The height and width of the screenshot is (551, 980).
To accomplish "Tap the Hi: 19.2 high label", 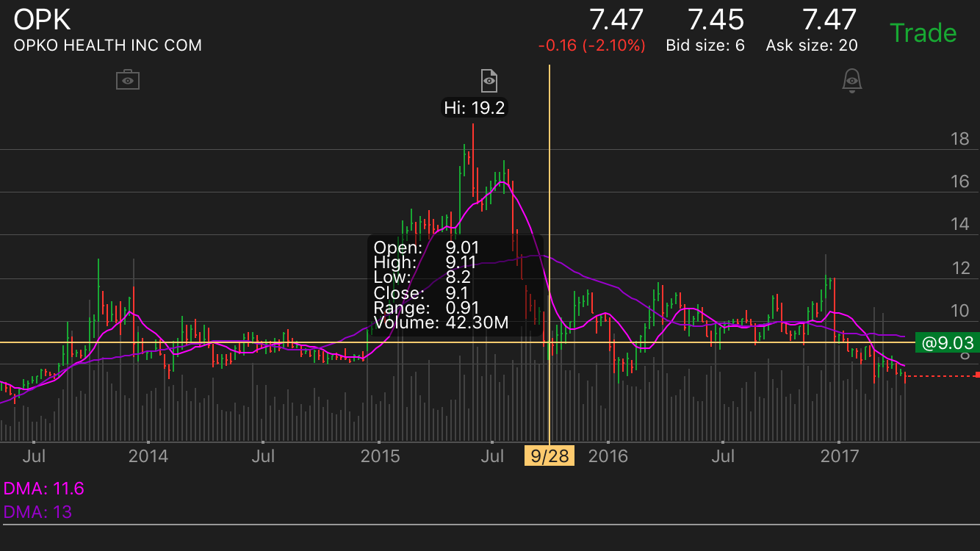I will pos(475,108).
